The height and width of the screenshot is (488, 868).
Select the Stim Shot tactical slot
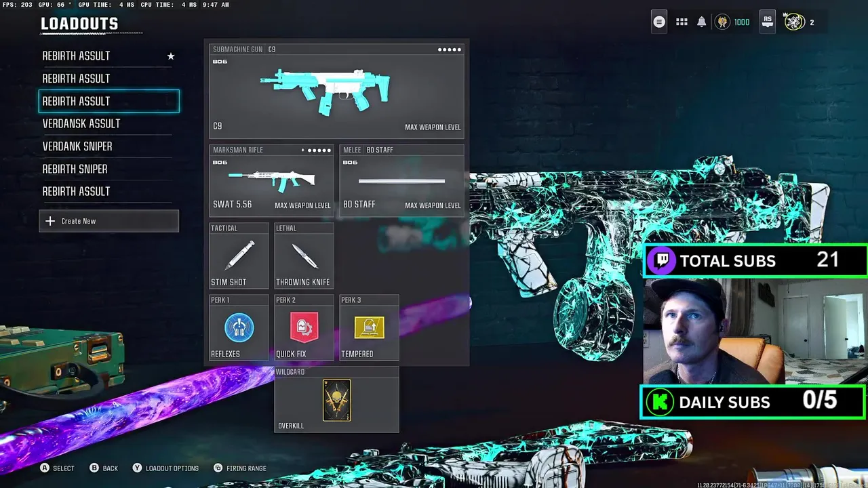click(x=239, y=256)
